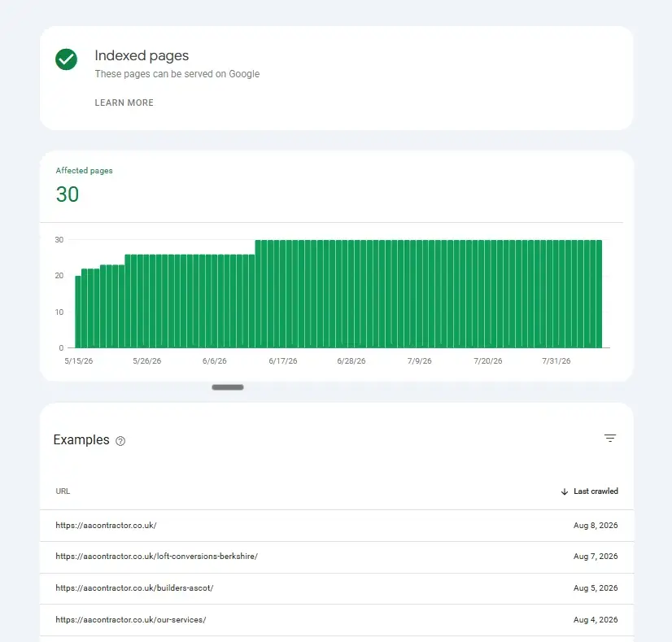
Task: Click 'These pages can be served on Google' text
Action: [x=177, y=74]
